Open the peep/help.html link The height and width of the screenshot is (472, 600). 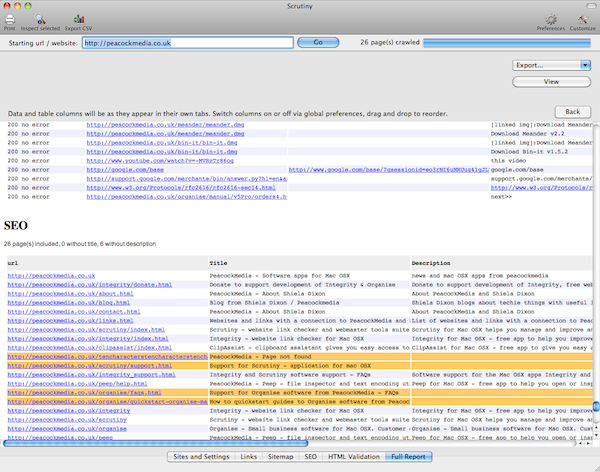coord(77,384)
